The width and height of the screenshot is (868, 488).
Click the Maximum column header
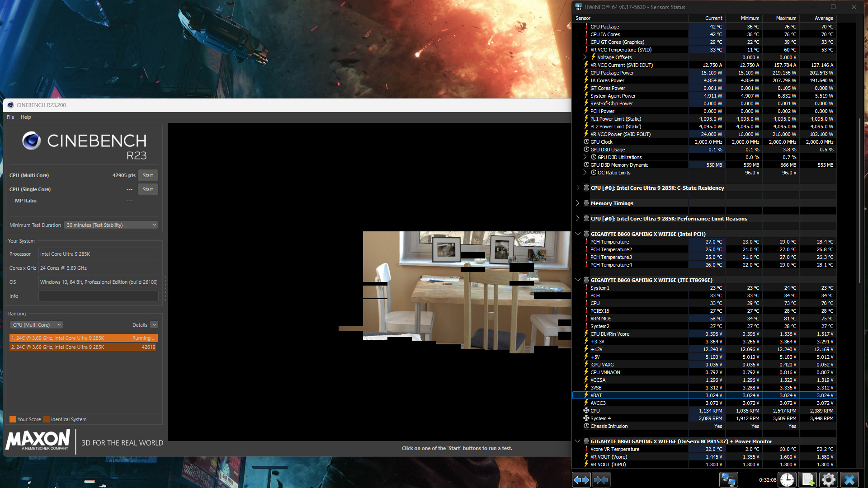(781, 18)
